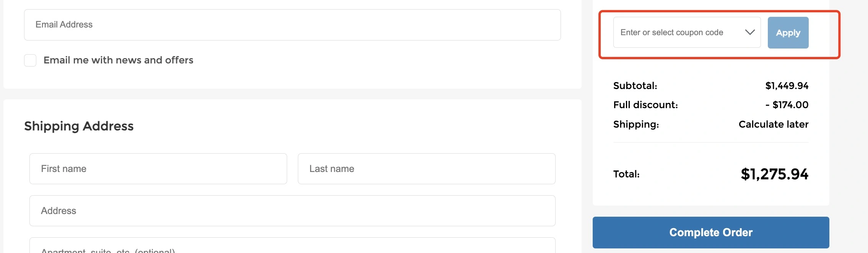Click the Email Address input field
The width and height of the screenshot is (868, 253).
[x=292, y=25]
